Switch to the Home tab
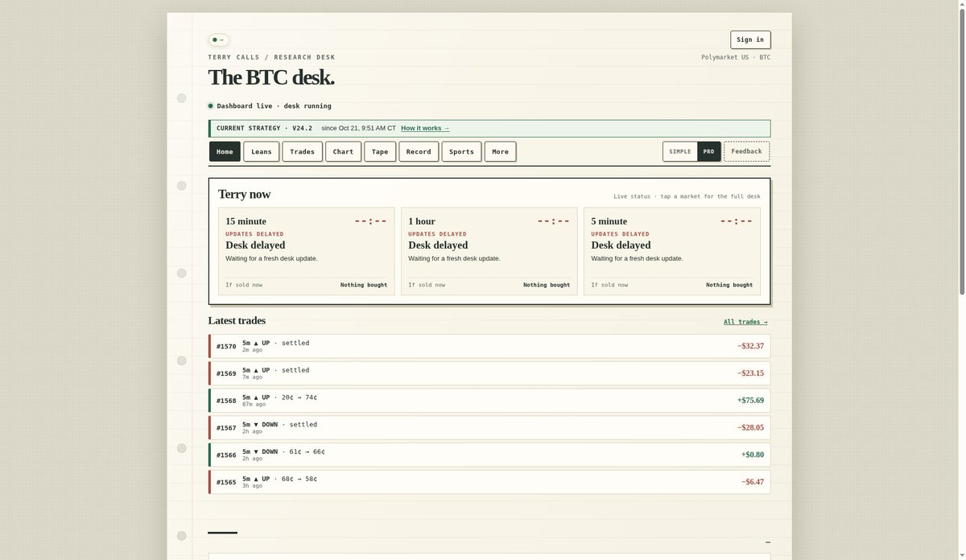 tap(225, 151)
